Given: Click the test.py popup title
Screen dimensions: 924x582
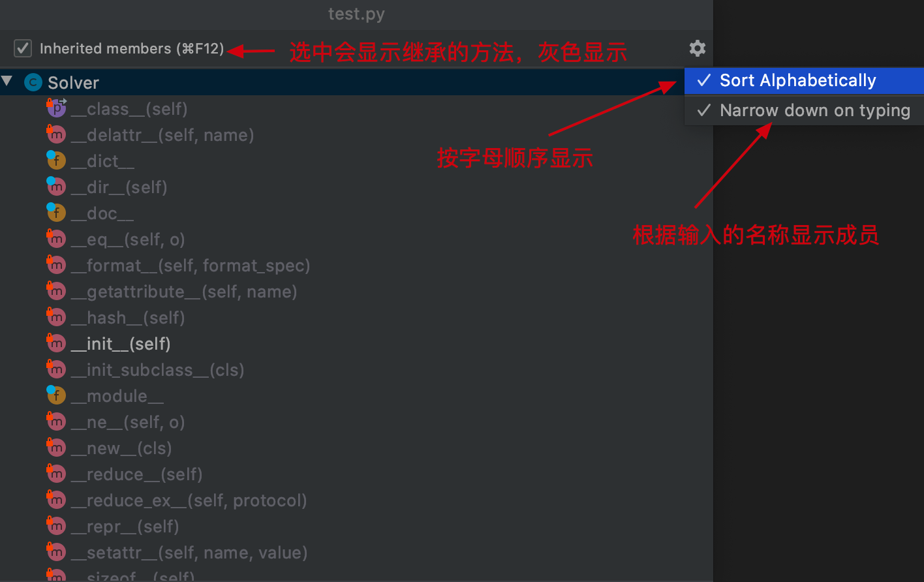Looking at the screenshot, I should coord(356,14).
